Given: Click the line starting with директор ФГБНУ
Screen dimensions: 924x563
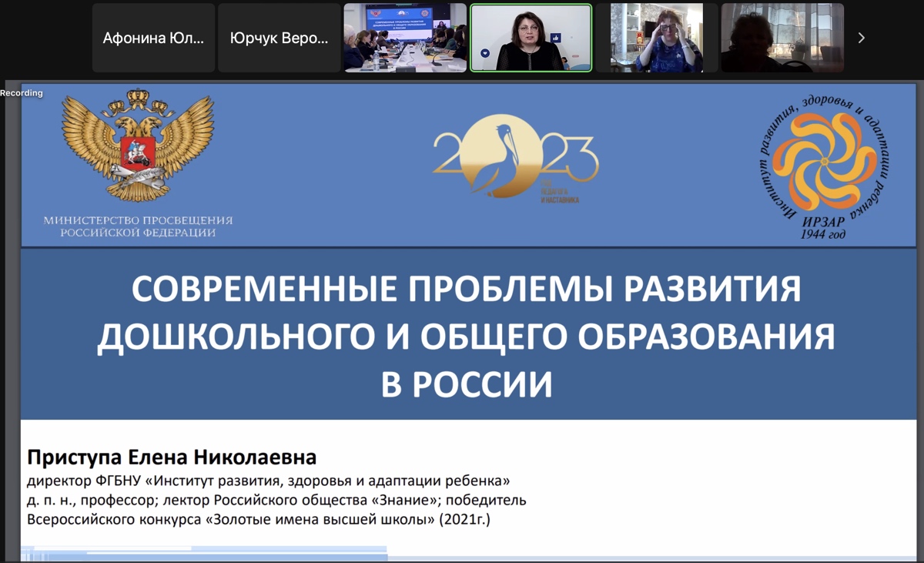Looking at the screenshot, I should point(268,481).
